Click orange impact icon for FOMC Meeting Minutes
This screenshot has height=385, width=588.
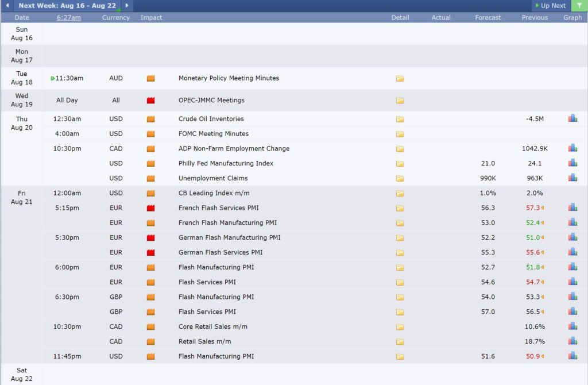pos(151,134)
